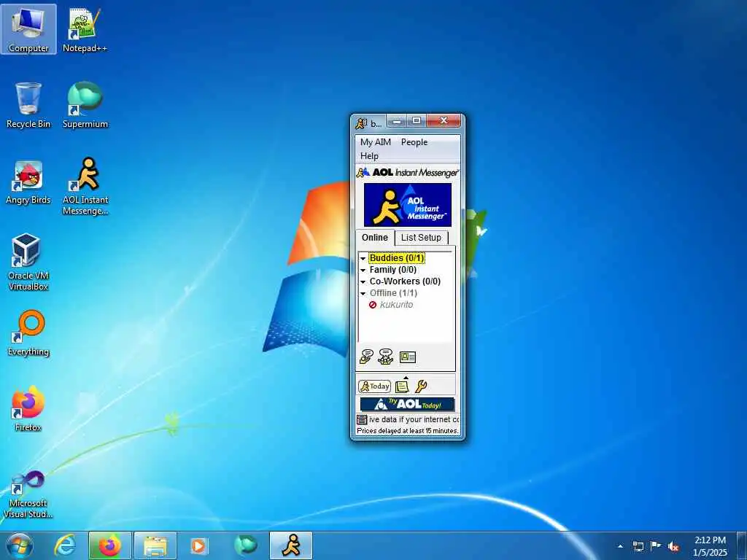747x560 pixels.
Task: Maximize the AIM buddy list window
Action: coord(417,121)
